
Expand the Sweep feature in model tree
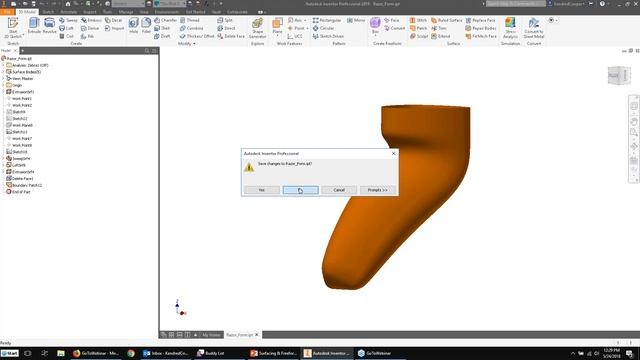[3, 158]
